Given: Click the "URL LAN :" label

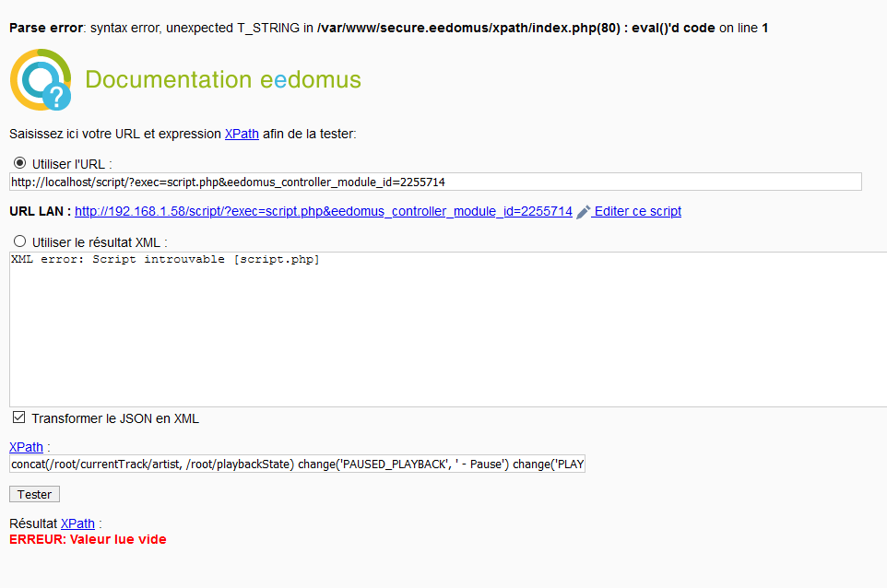Looking at the screenshot, I should coord(41,211).
